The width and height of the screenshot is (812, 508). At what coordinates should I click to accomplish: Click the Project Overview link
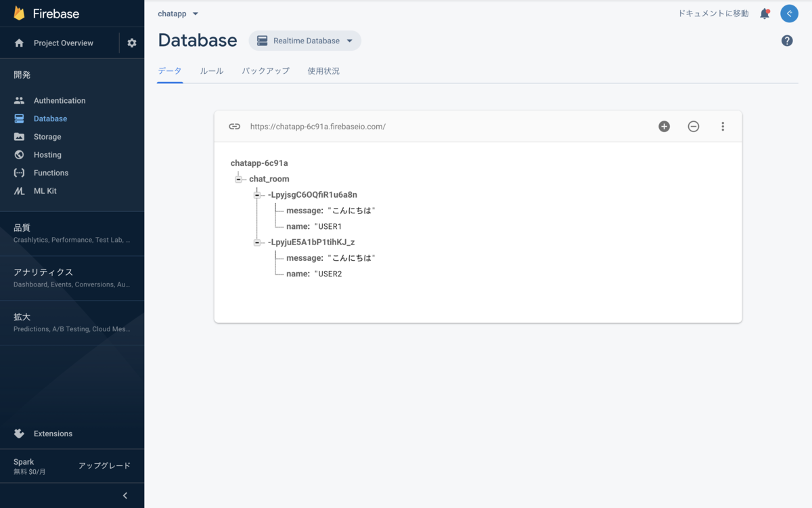[x=64, y=43]
